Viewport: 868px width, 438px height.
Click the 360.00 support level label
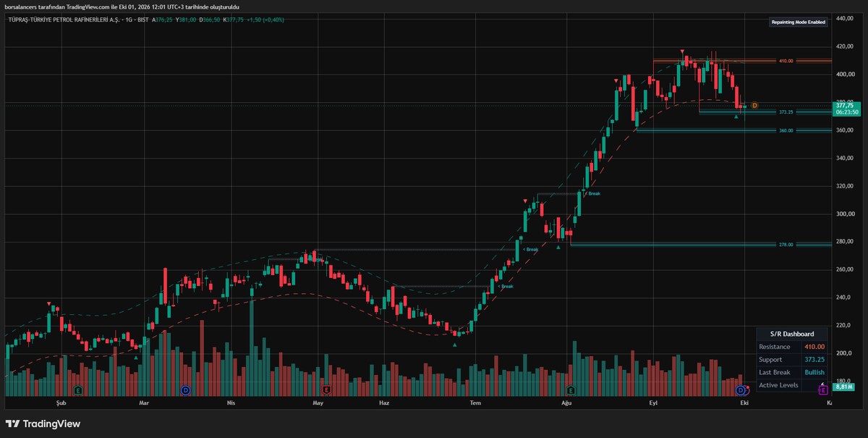pos(786,130)
